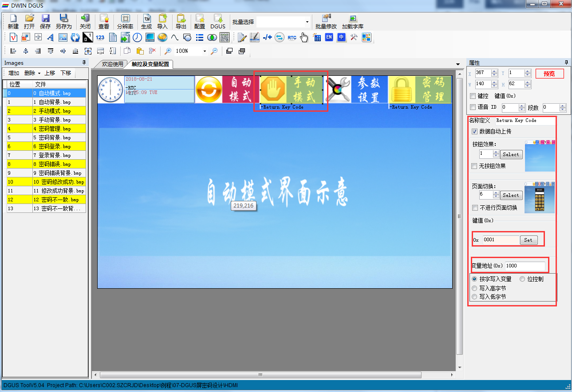The image size is (572, 392).
Task: Click the red 预览 preview button
Action: (549, 74)
